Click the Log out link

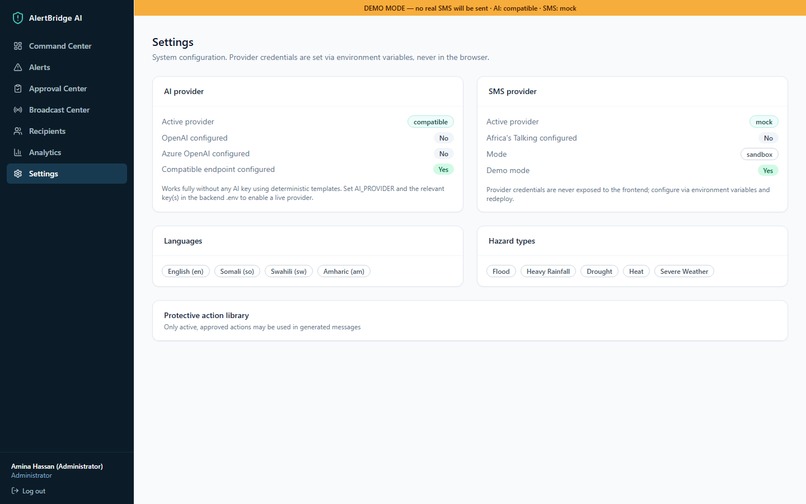28,491
